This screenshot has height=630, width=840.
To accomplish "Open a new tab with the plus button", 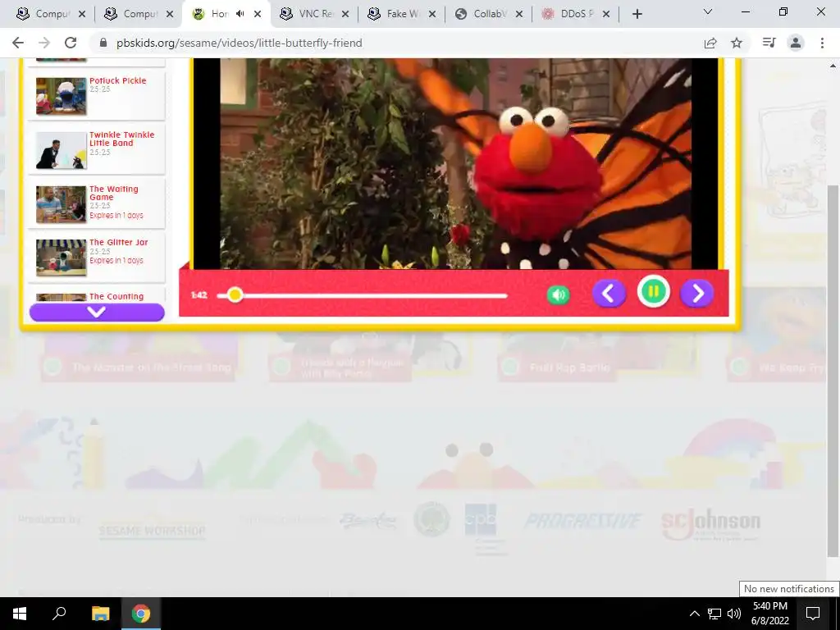I will tap(637, 14).
